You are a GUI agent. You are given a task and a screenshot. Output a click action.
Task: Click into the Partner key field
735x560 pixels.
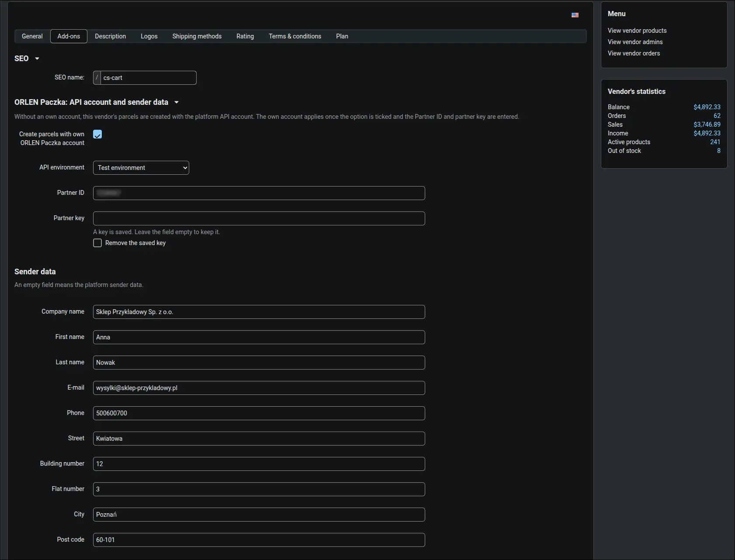(259, 218)
